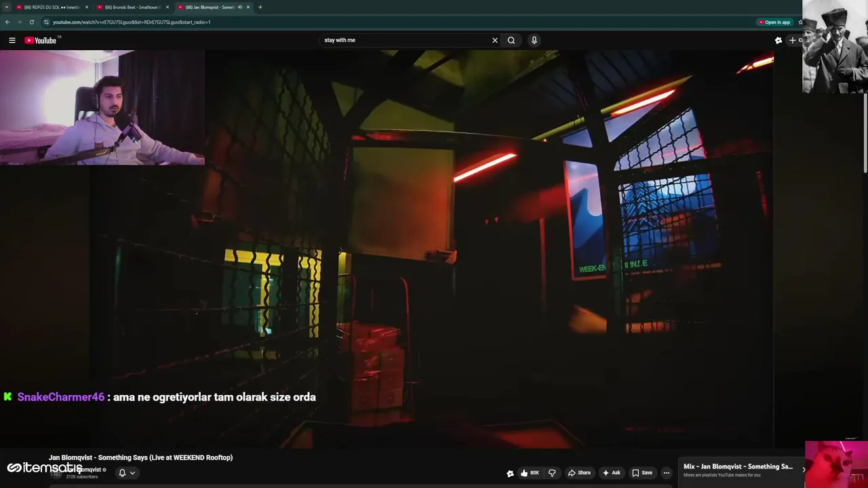This screenshot has width=868, height=488.
Task: Go to the YouTube home logo
Action: tap(41, 40)
